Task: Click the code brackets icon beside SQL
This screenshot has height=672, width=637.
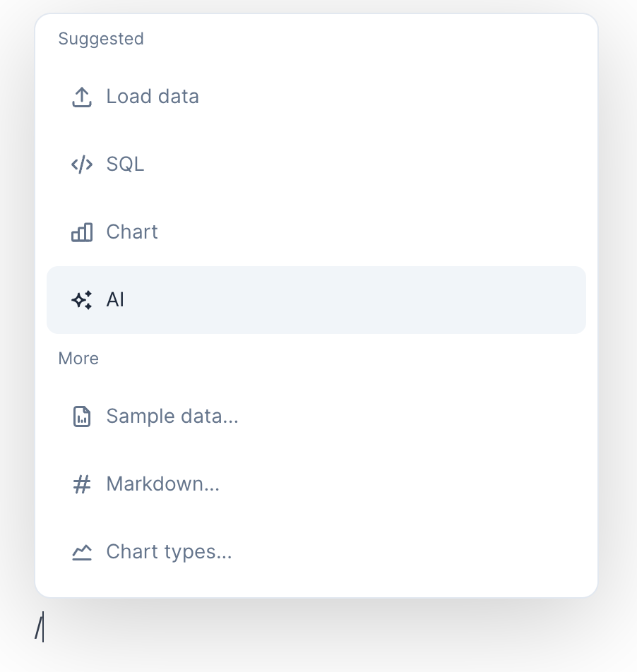Action: [x=82, y=164]
